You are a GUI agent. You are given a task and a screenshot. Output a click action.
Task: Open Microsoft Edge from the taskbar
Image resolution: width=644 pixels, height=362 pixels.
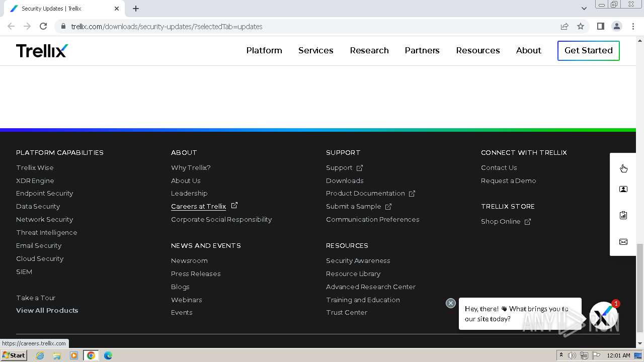pos(108,355)
